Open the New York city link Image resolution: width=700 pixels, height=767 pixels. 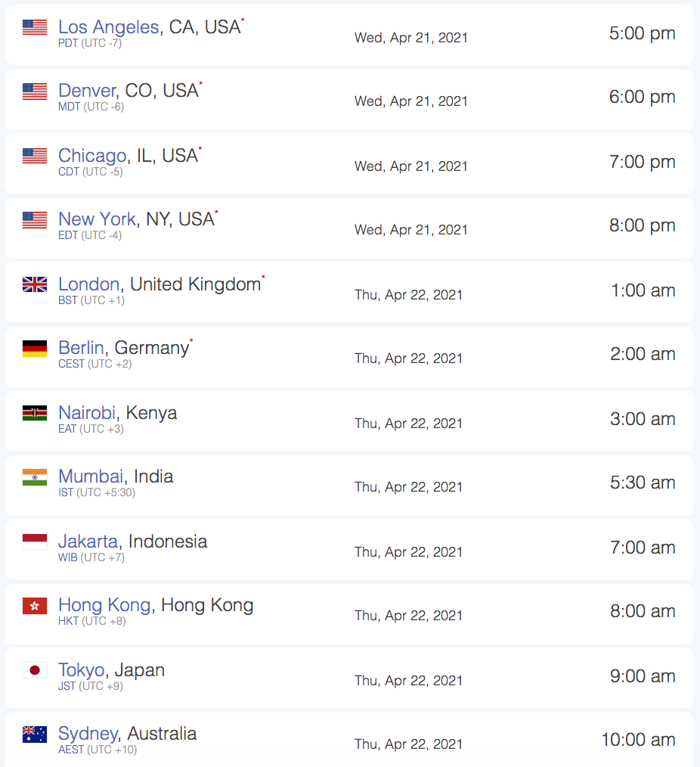[97, 219]
